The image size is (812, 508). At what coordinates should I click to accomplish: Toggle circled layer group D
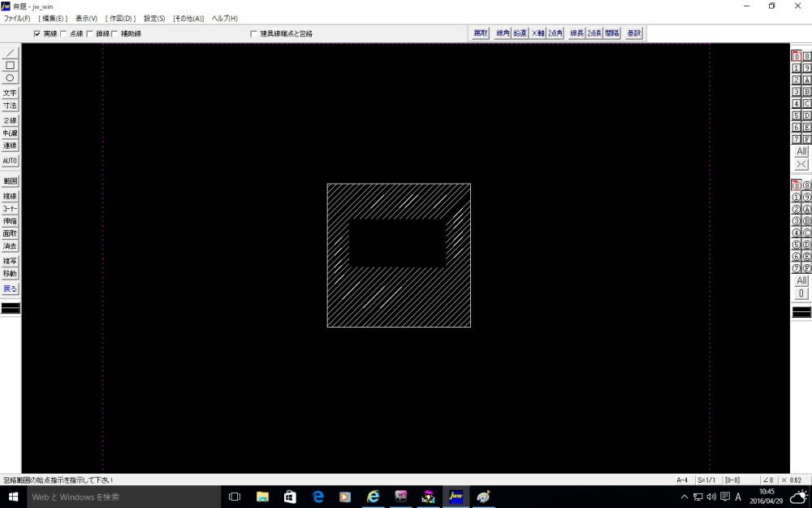807,245
